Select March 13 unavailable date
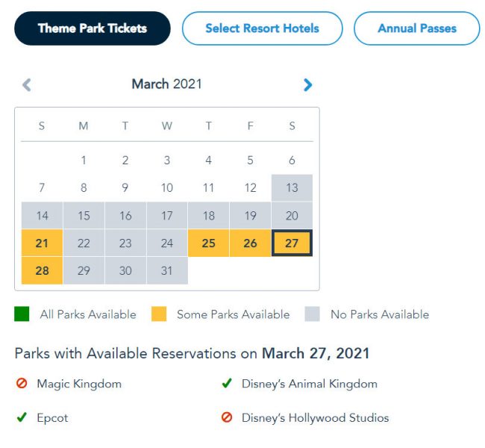 click(292, 187)
